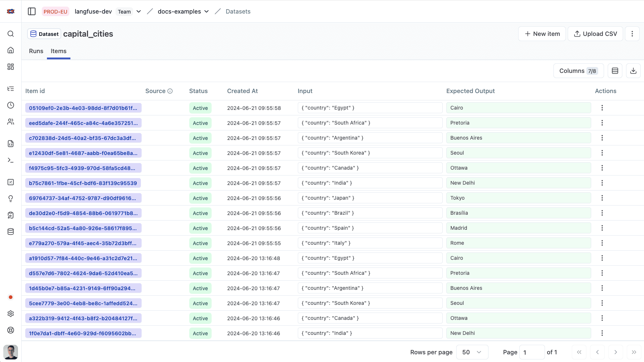
Task: Click the export download icon above the table
Action: pos(633,71)
